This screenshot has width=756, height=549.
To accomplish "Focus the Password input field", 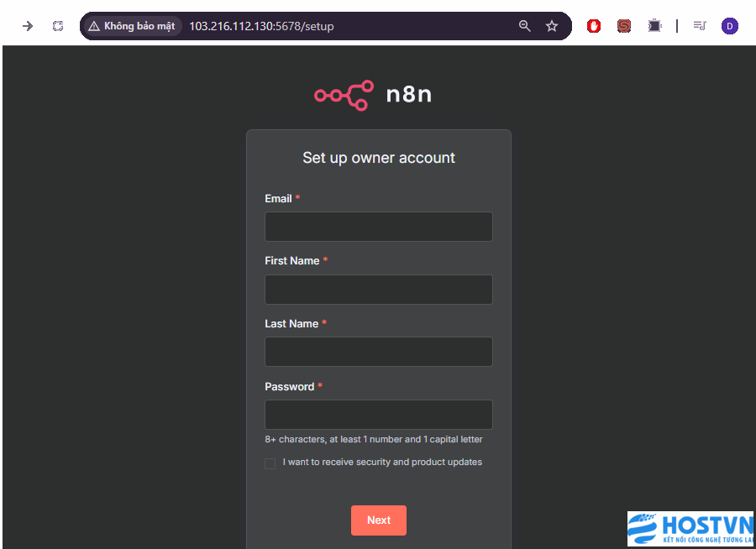I will point(379,415).
